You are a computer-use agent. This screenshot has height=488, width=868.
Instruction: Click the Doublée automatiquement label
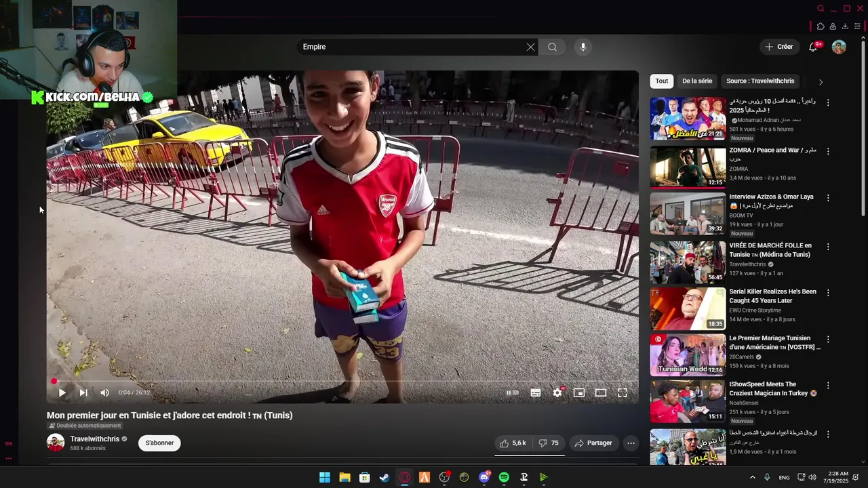(x=84, y=426)
